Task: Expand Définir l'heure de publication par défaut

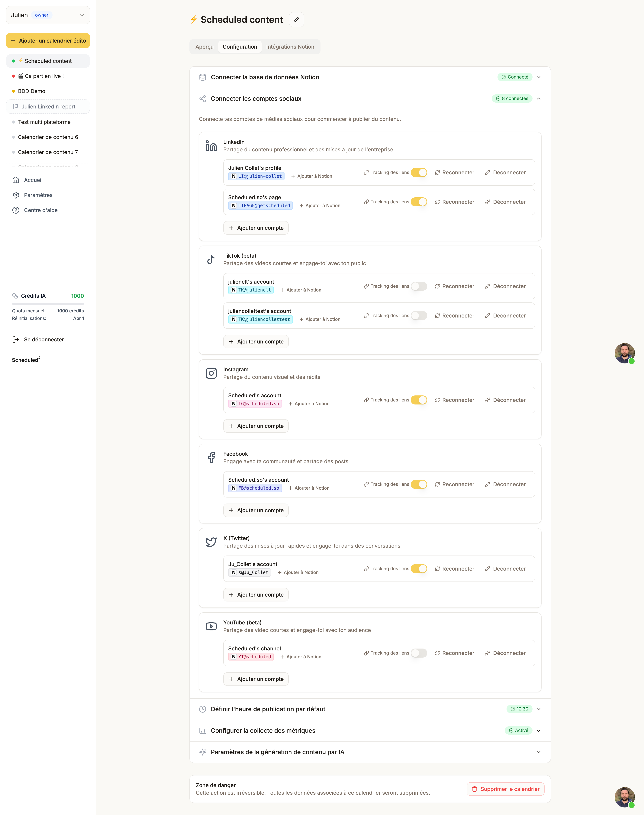Action: (538, 709)
